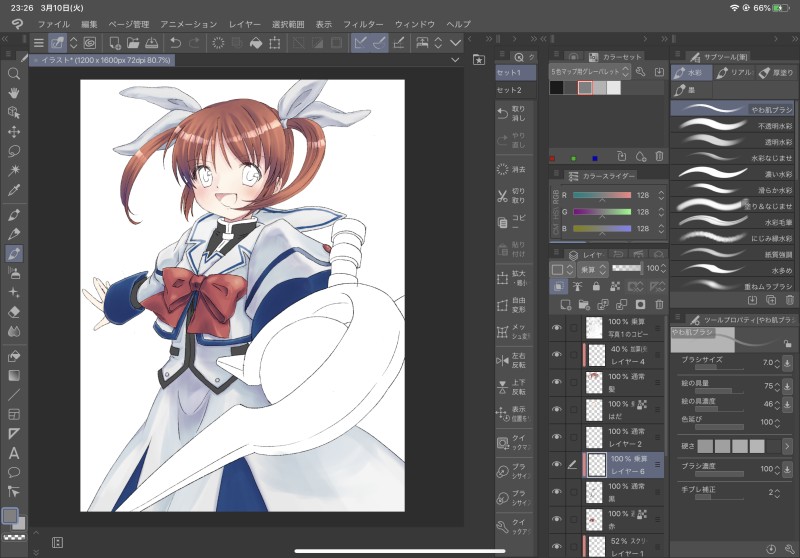This screenshot has width=800, height=558.
Task: Click the Delete layer trash icon
Action: pos(659,305)
